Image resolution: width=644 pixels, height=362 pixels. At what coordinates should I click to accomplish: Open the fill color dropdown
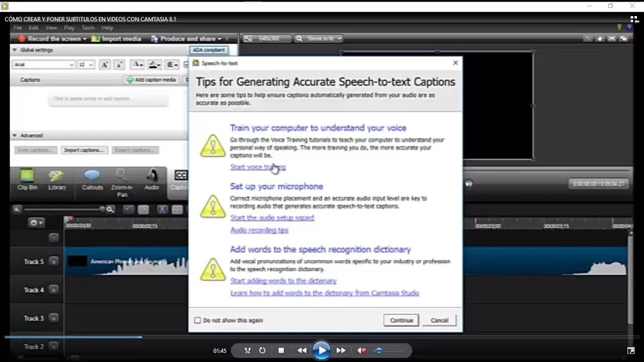pos(155,65)
